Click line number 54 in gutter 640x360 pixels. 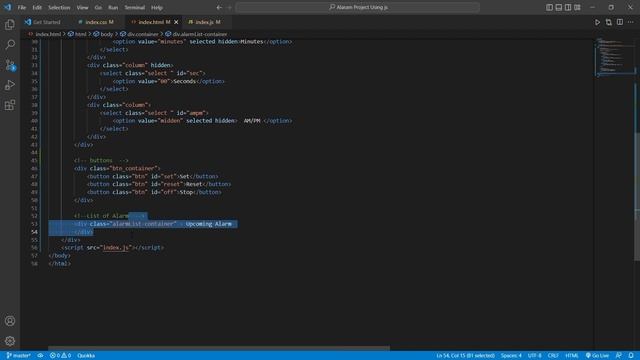coord(34,232)
